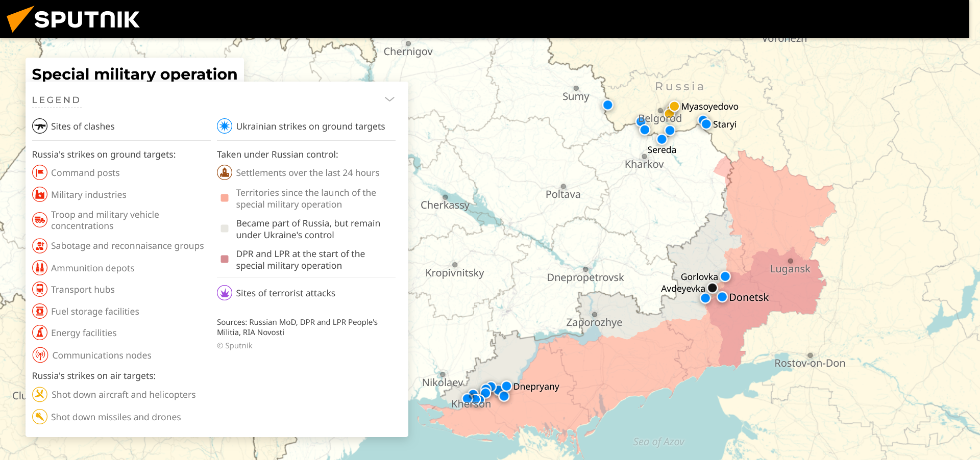Click the DPR and LPR color swatch
This screenshot has height=460, width=980.
[x=225, y=259]
